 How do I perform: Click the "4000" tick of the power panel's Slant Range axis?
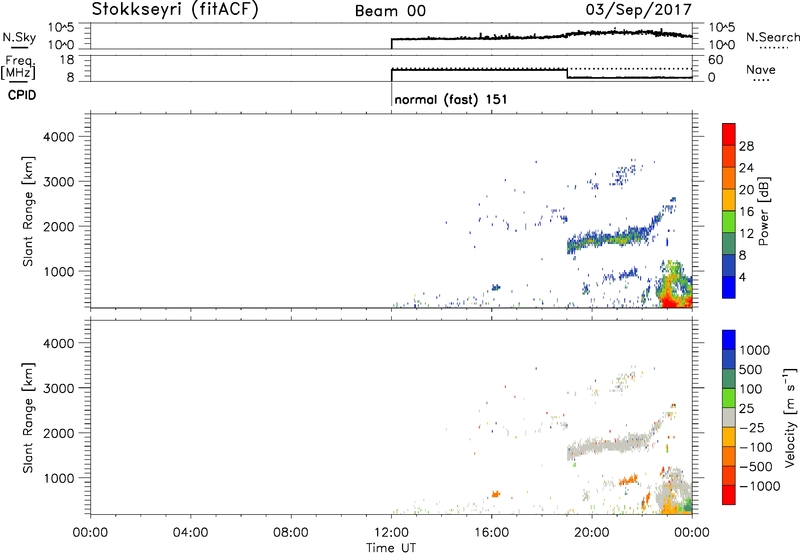click(x=59, y=137)
